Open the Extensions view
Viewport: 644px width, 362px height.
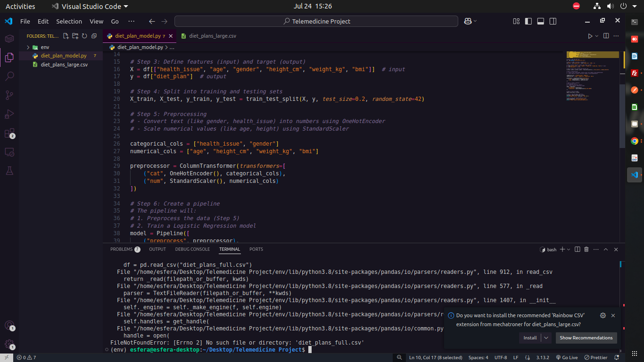9,133
